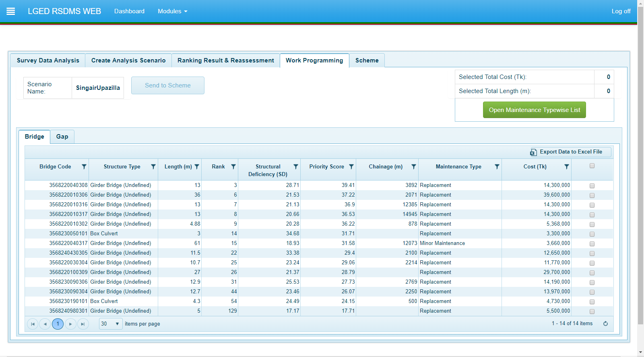Filter the Structure Type column
This screenshot has width=644, height=357.
point(153,166)
